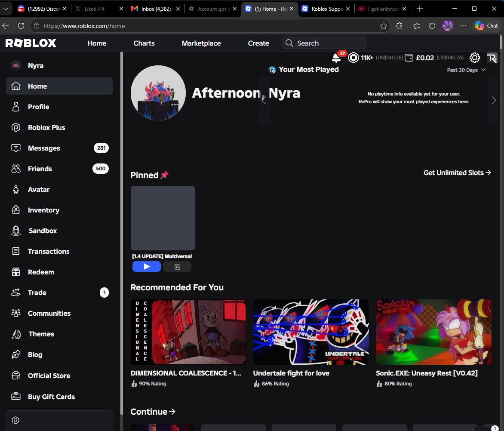Open Official Store in sidebar

point(59,376)
